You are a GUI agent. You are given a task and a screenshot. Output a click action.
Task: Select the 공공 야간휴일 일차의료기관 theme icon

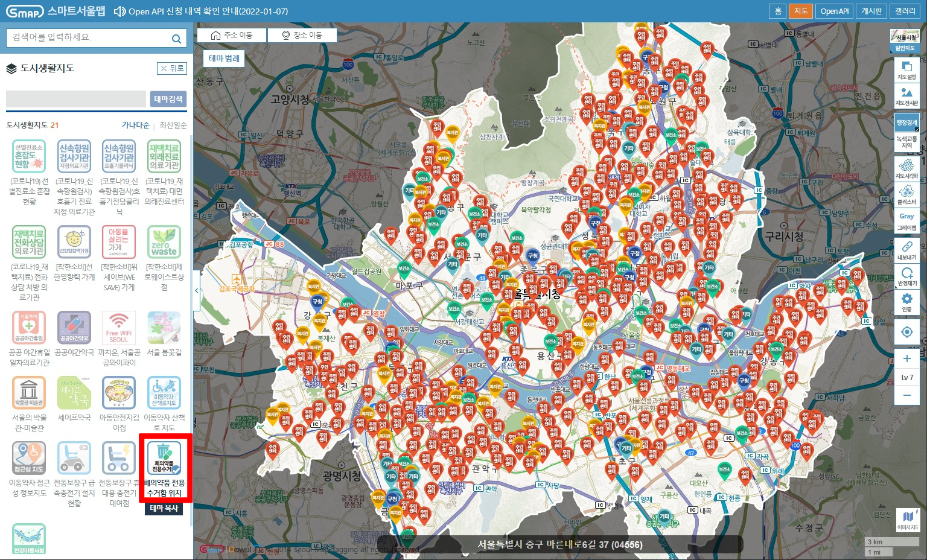(x=29, y=328)
